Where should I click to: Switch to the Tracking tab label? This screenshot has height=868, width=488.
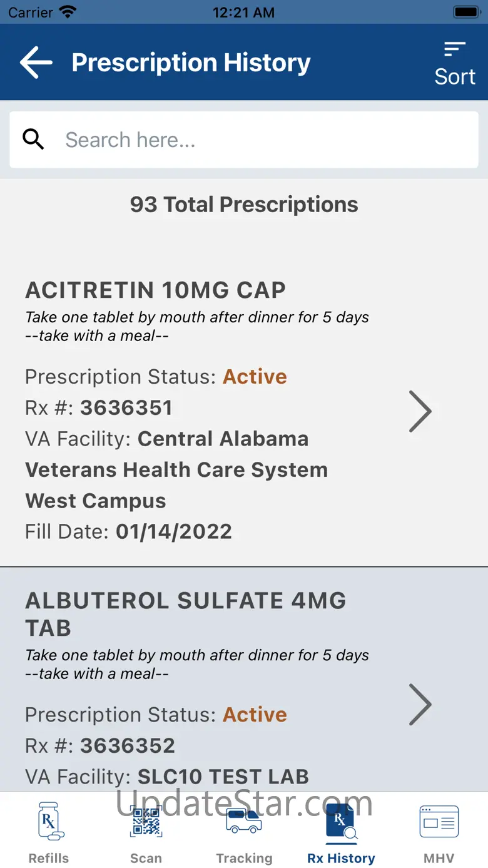point(244,858)
